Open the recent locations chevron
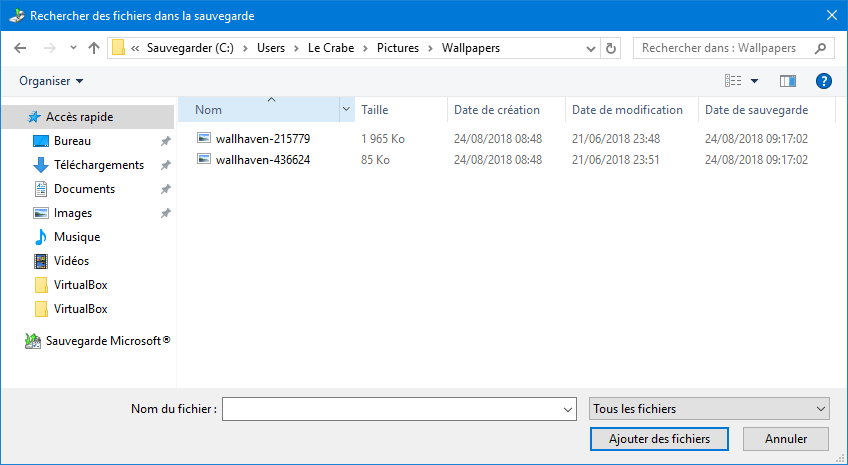 [x=73, y=48]
